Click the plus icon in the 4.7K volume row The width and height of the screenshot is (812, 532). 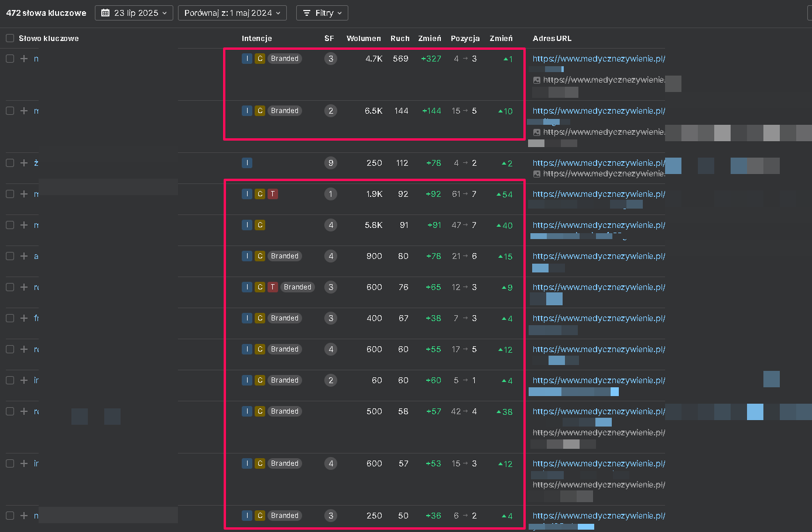pos(24,59)
